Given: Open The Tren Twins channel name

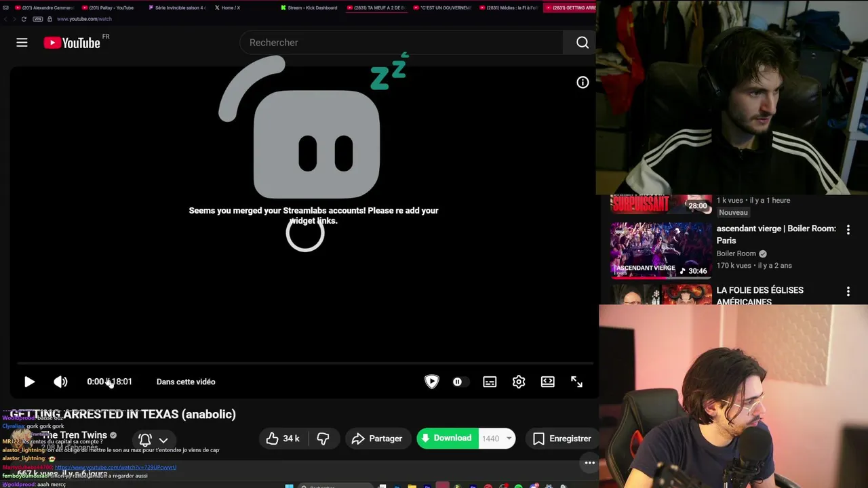Looking at the screenshot, I should tap(74, 435).
